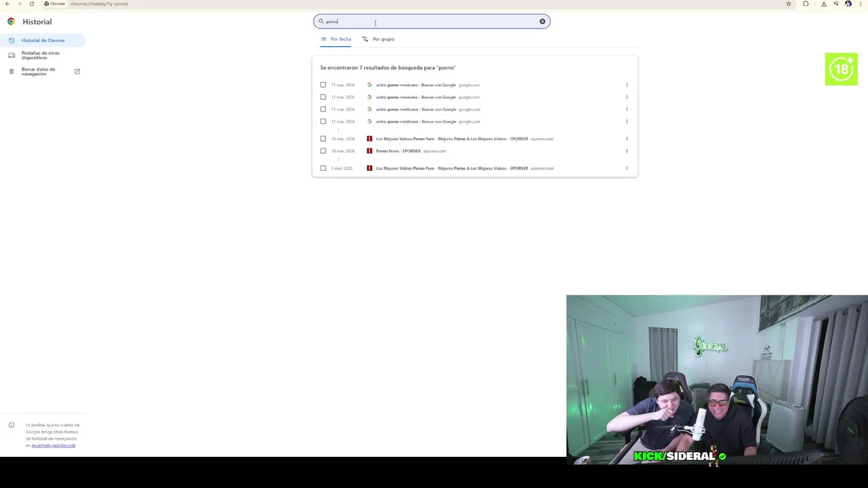The width and height of the screenshot is (868, 488).
Task: Select Historial de Chrome in sidebar
Action: (43, 41)
